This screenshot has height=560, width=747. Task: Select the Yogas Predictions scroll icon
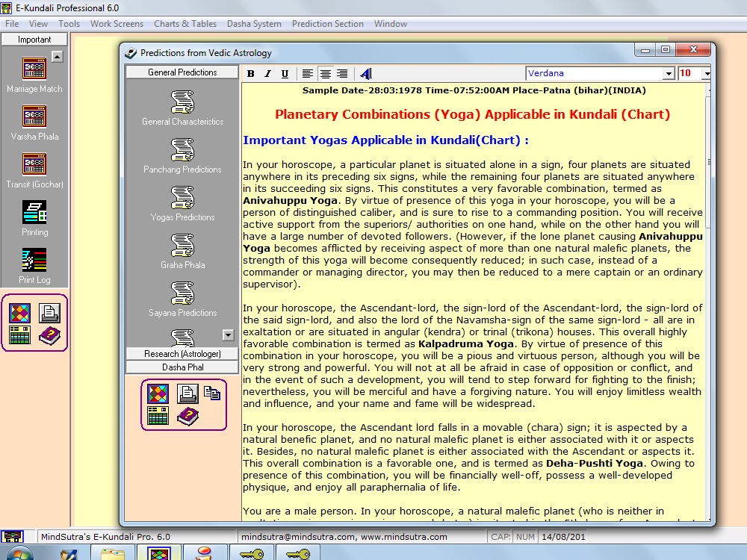coord(182,198)
